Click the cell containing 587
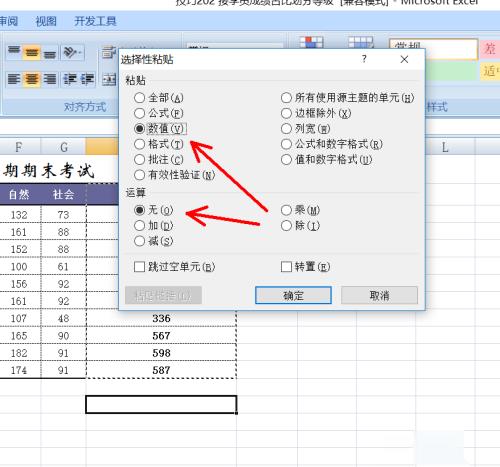The width and height of the screenshot is (500, 467). click(161, 370)
